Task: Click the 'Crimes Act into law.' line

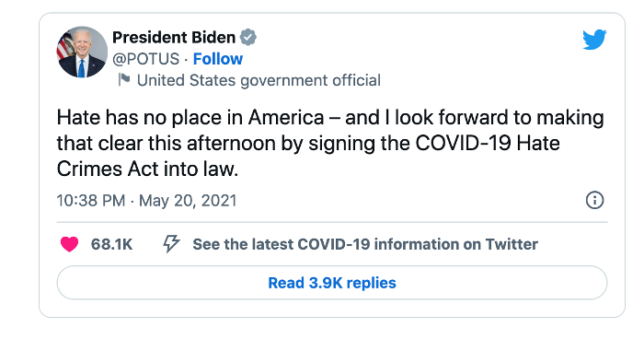Action: [147, 169]
